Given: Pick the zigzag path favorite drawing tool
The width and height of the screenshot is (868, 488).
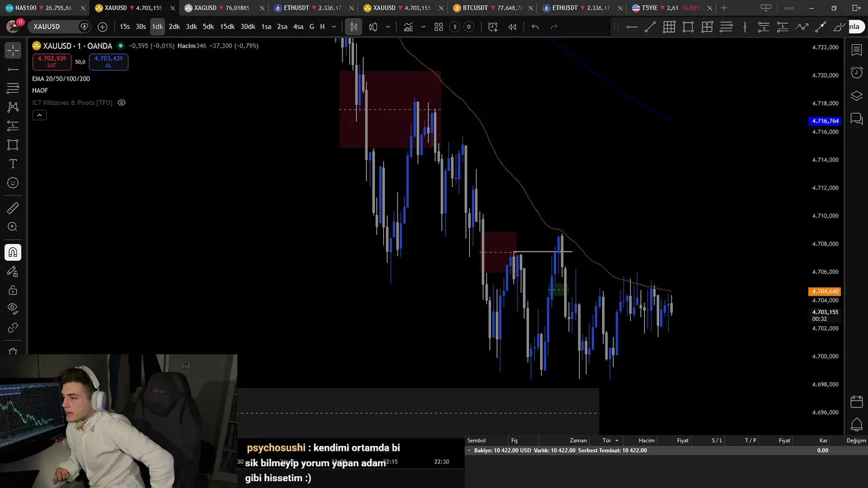Looking at the screenshot, I should (x=802, y=27).
